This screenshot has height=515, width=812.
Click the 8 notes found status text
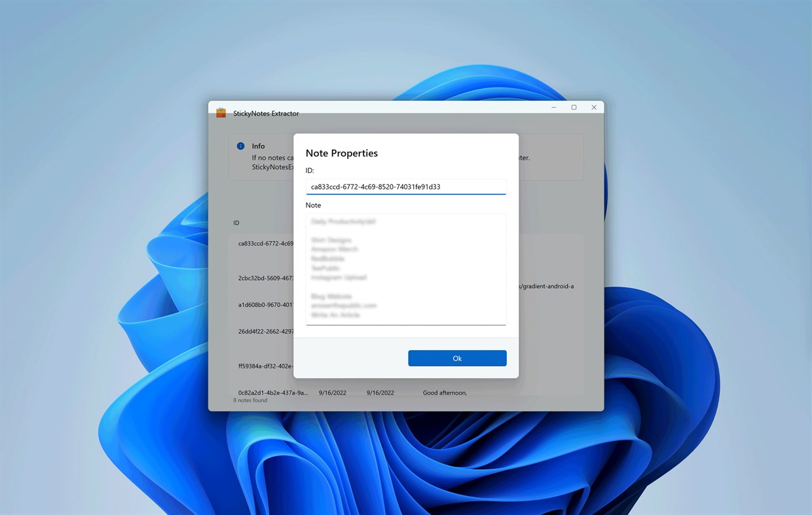tap(250, 400)
